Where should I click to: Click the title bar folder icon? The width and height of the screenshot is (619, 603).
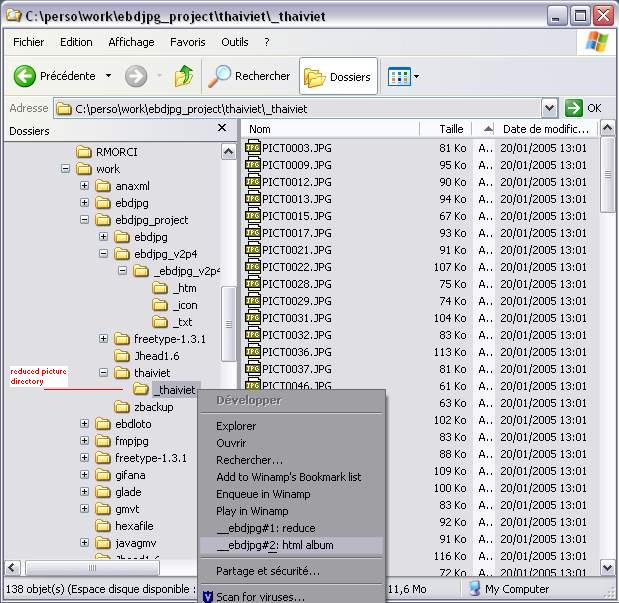tap(13, 16)
